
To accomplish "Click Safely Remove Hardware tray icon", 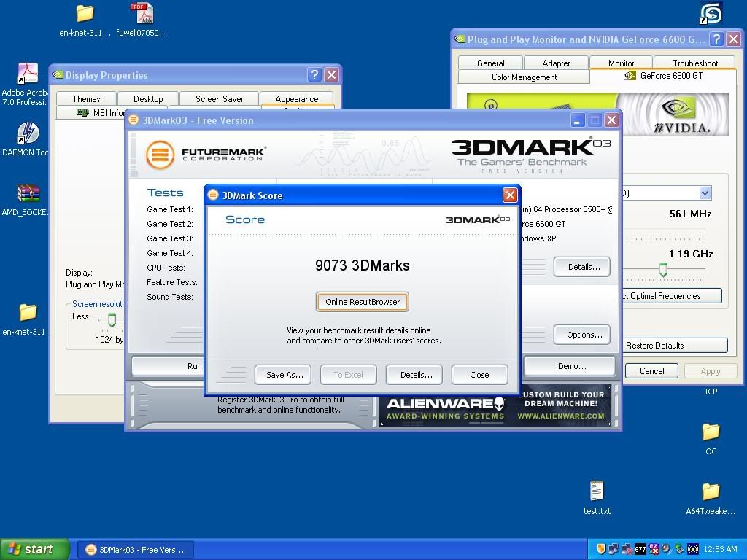I will [679, 549].
